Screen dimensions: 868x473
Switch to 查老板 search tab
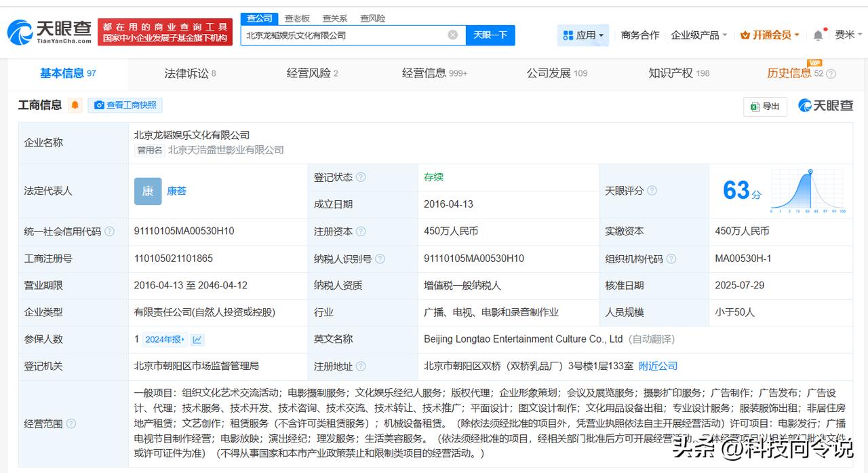tap(297, 18)
